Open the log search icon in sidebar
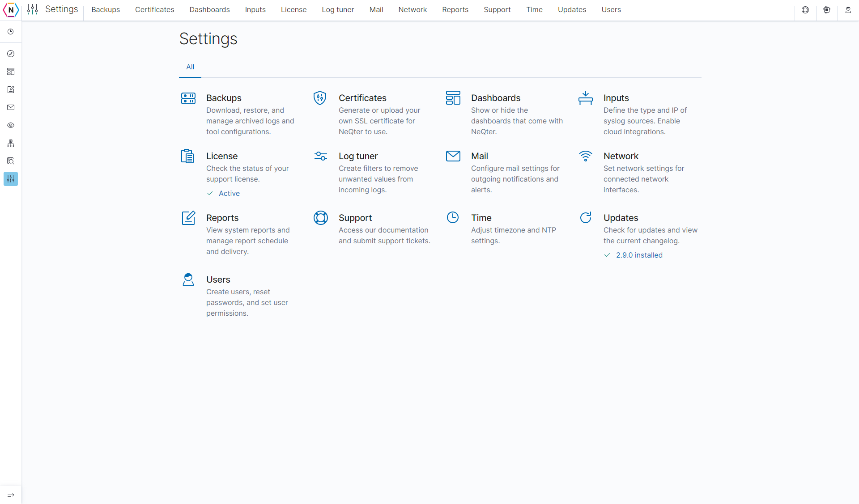 pos(11,161)
